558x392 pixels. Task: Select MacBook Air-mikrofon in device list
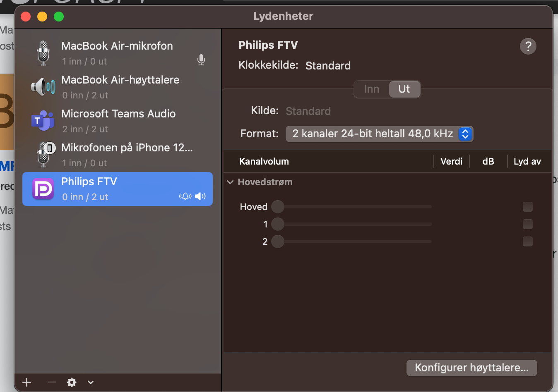pyautogui.click(x=118, y=53)
